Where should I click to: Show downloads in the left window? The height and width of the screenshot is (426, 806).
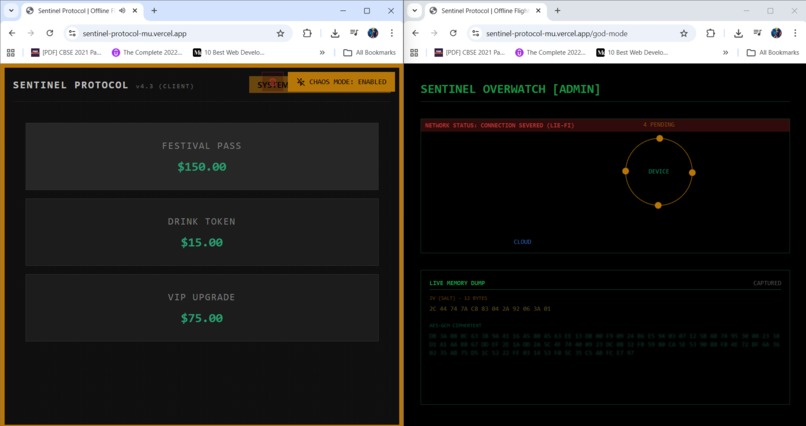[x=335, y=33]
